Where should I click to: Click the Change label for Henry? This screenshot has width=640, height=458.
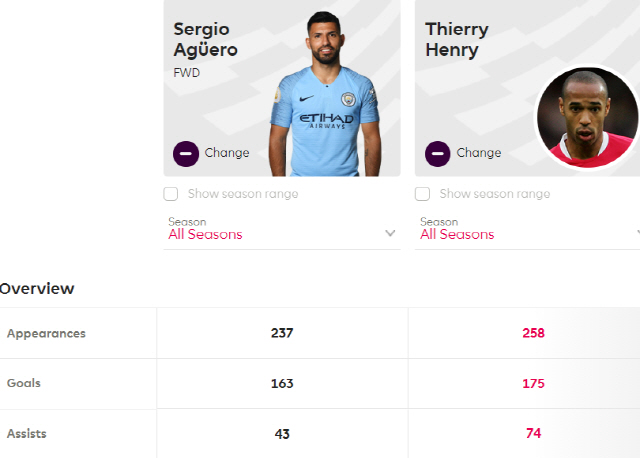[479, 153]
